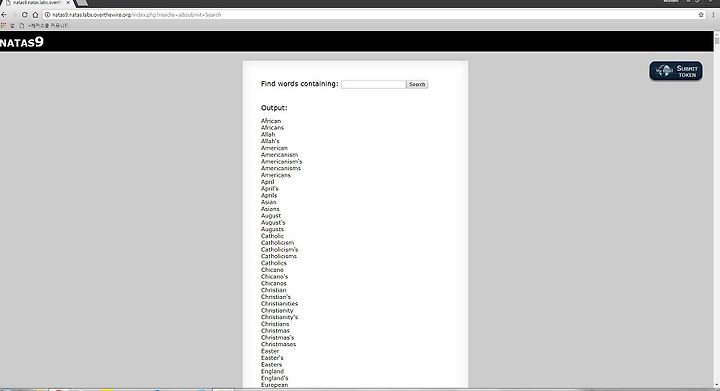Focus the 'Find words containing' text box
The height and width of the screenshot is (391, 720).
coord(373,84)
